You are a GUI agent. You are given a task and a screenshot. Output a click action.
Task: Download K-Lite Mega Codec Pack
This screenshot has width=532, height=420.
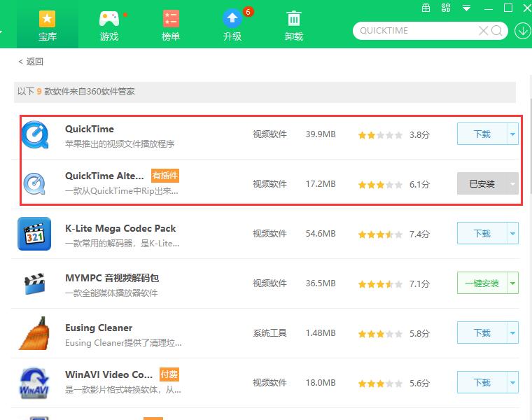(x=482, y=233)
